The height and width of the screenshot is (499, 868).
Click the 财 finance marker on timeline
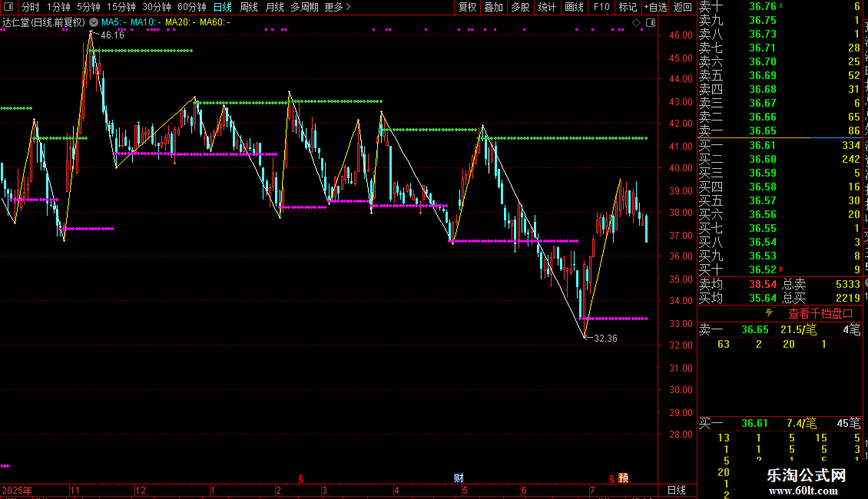click(459, 478)
